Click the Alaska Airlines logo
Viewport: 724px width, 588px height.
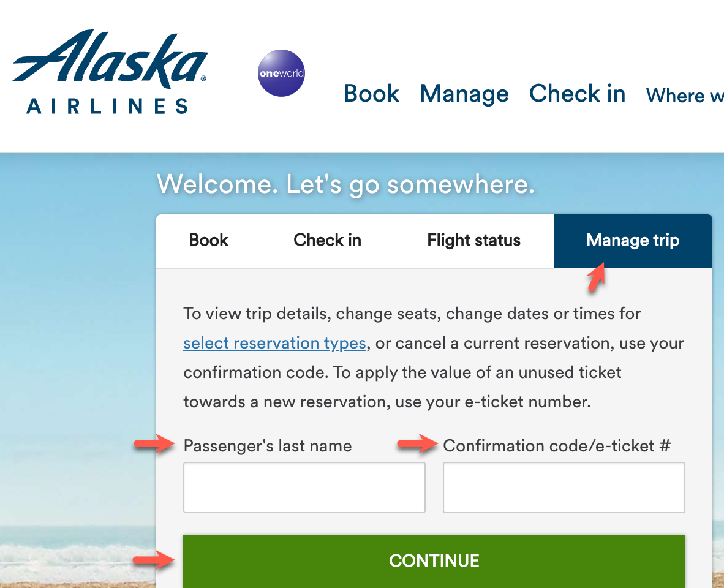[x=110, y=70]
